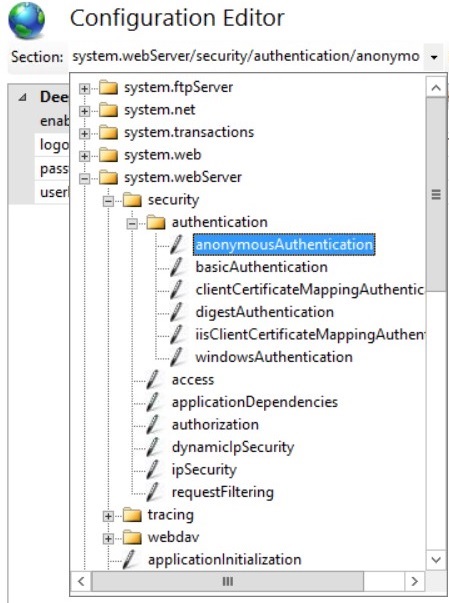
Task: Expand the webdav folder node
Action: coord(108,539)
